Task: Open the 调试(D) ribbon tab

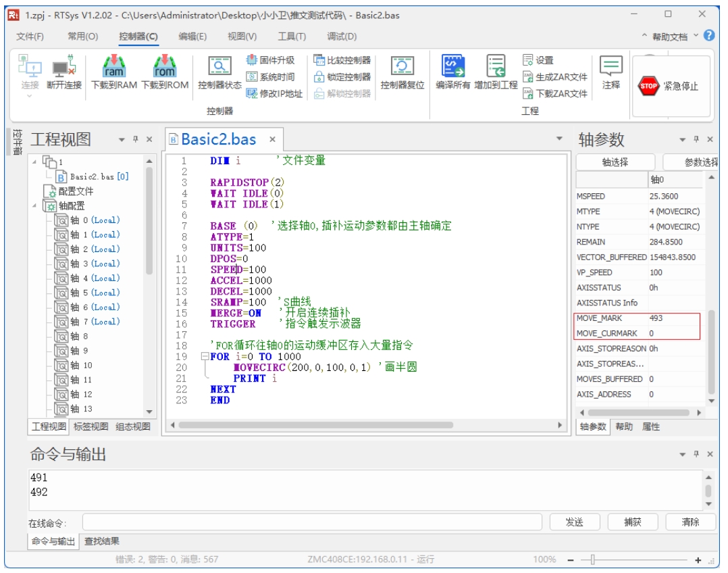Action: click(x=342, y=36)
